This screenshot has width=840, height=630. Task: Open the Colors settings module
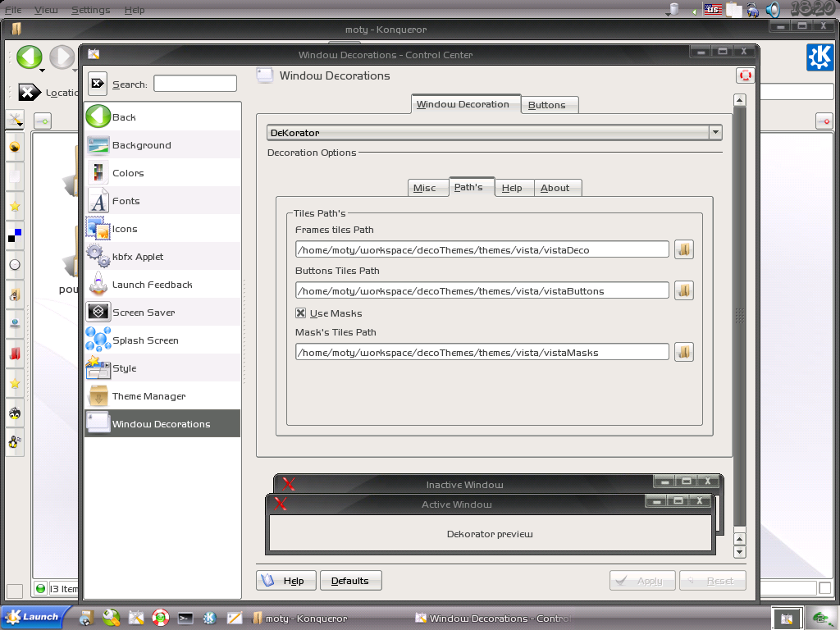pyautogui.click(x=162, y=173)
